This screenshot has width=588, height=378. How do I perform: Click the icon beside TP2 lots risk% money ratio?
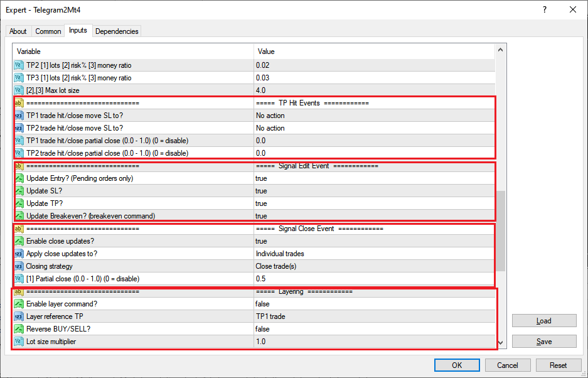coord(19,65)
